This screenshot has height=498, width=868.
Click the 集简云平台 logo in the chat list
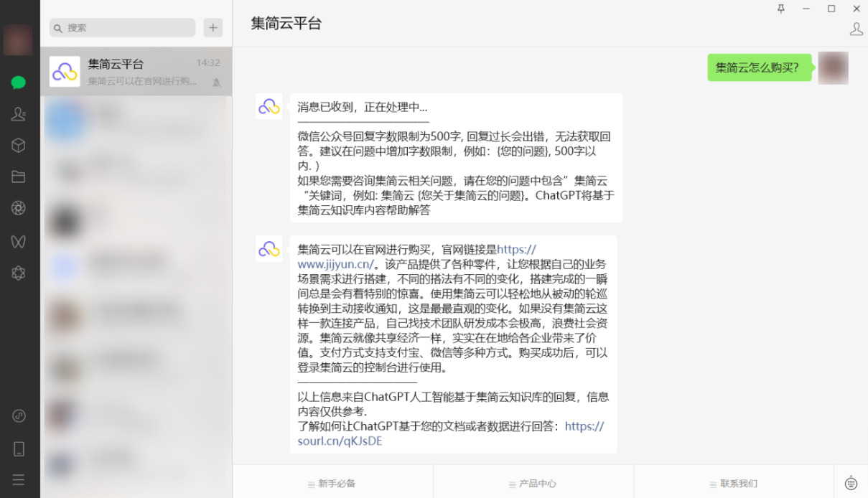(65, 72)
